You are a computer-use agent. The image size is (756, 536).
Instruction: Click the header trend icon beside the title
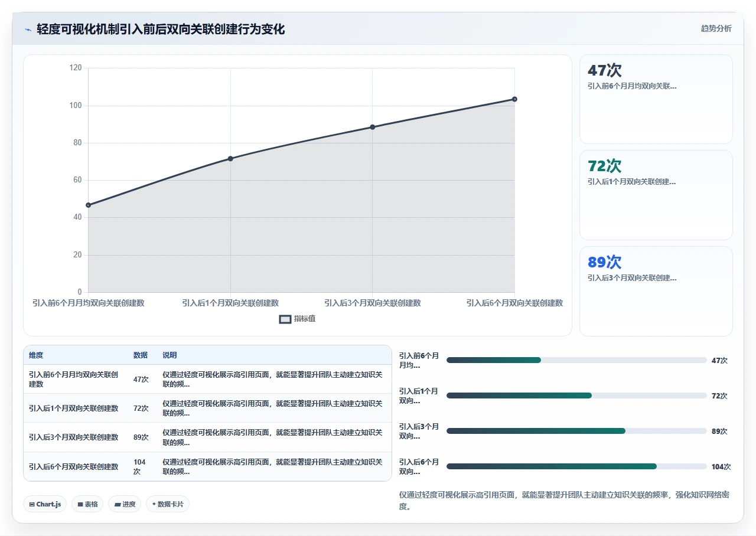tap(28, 30)
